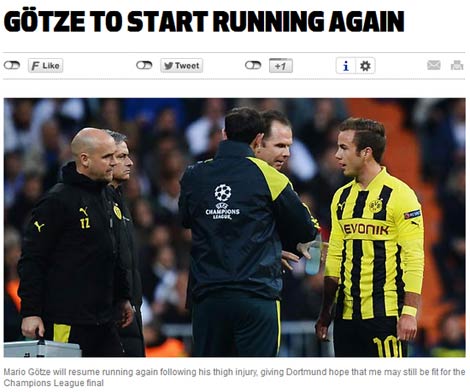Click the number 10 on the shorts
470x392 pixels.
click(x=387, y=347)
